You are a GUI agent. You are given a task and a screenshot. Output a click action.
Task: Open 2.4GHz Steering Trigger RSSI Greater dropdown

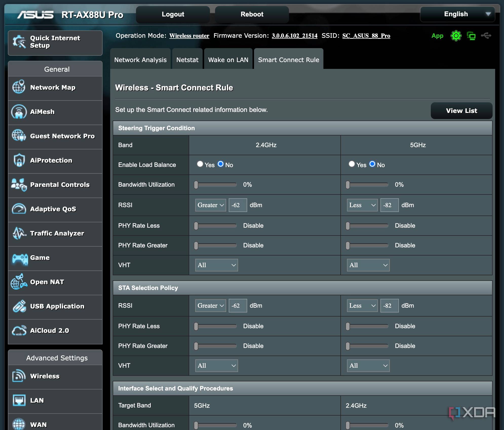pos(210,205)
